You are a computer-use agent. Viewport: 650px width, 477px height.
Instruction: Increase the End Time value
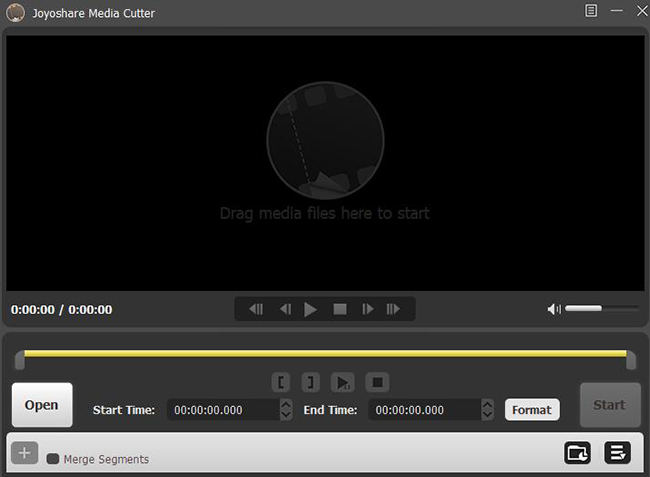click(488, 404)
